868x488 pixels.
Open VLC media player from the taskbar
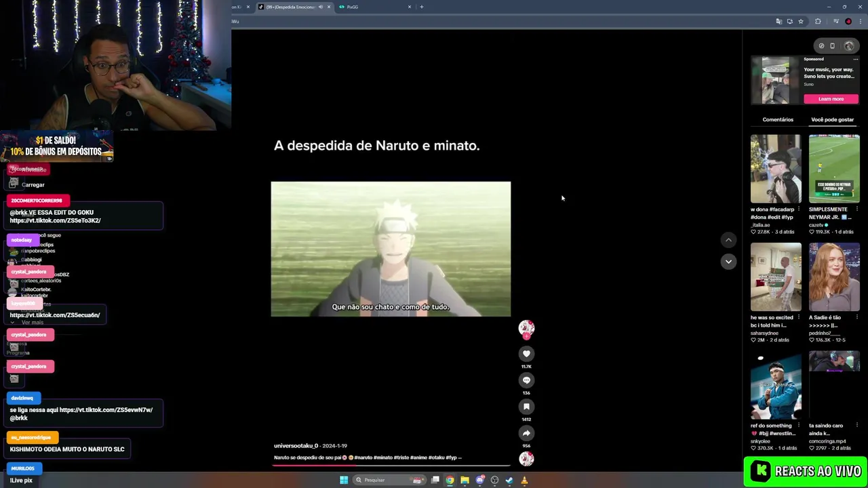(524, 480)
